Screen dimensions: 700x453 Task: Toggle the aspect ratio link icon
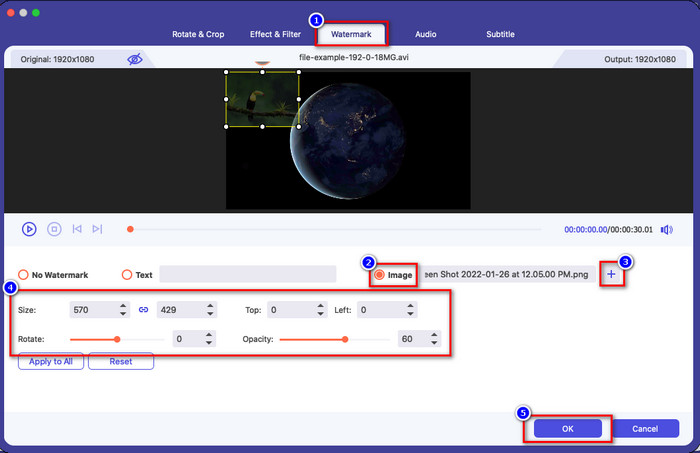[x=143, y=311]
